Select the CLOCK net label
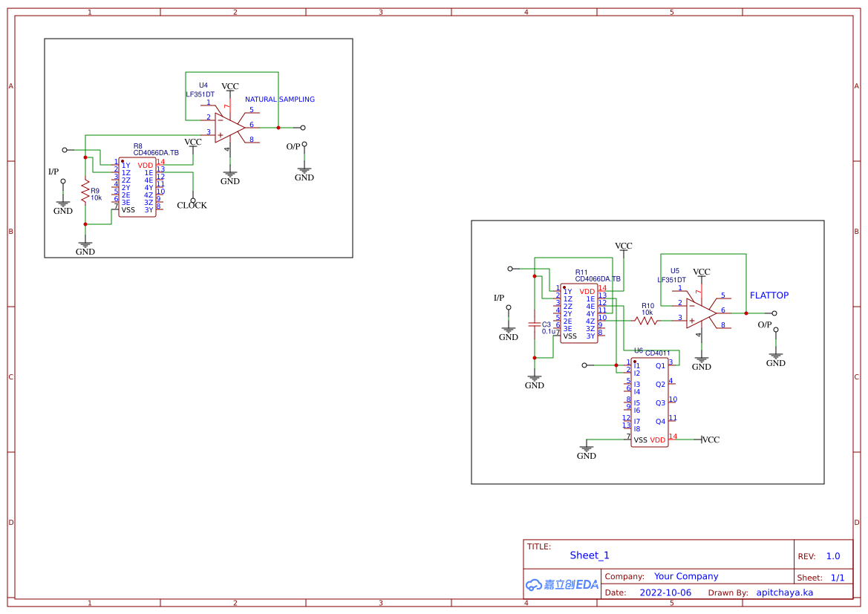 coord(192,206)
